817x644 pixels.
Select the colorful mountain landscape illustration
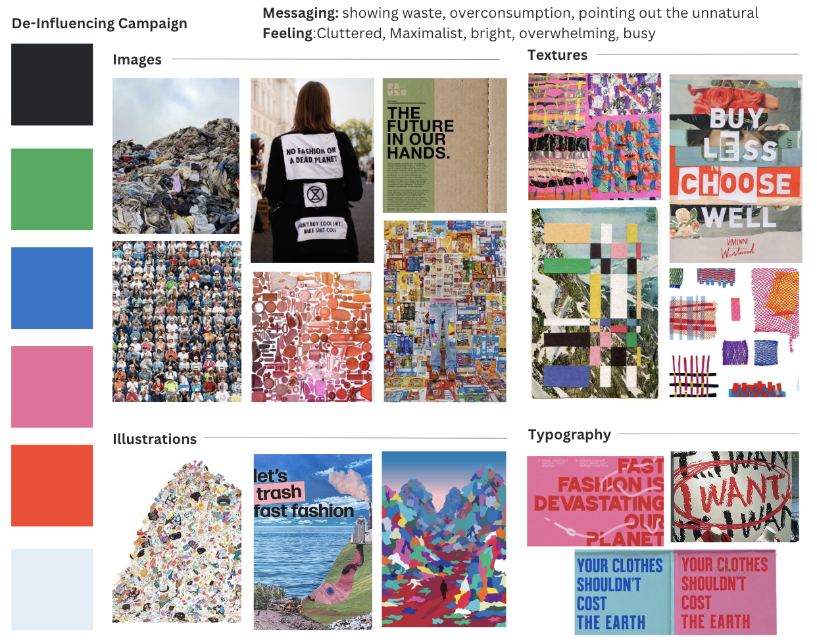(x=444, y=539)
